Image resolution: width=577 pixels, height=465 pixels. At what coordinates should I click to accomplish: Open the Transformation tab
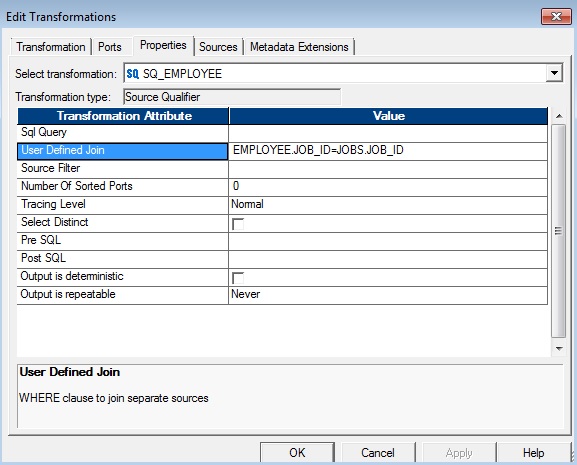(x=51, y=47)
